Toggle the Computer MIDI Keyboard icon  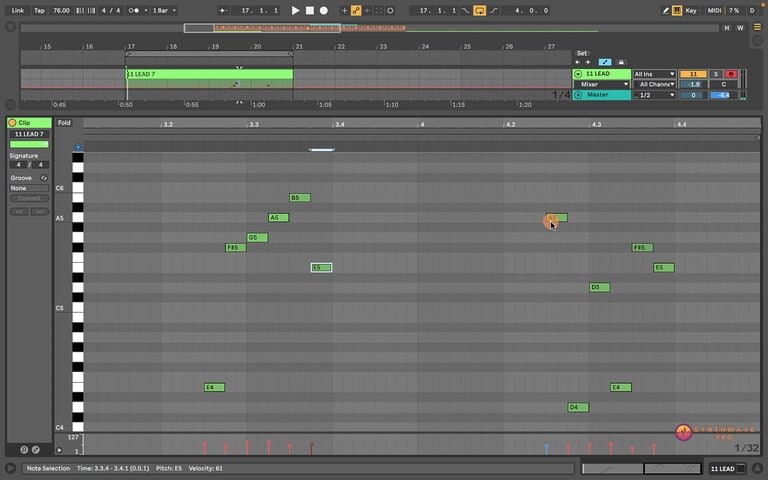click(x=677, y=10)
